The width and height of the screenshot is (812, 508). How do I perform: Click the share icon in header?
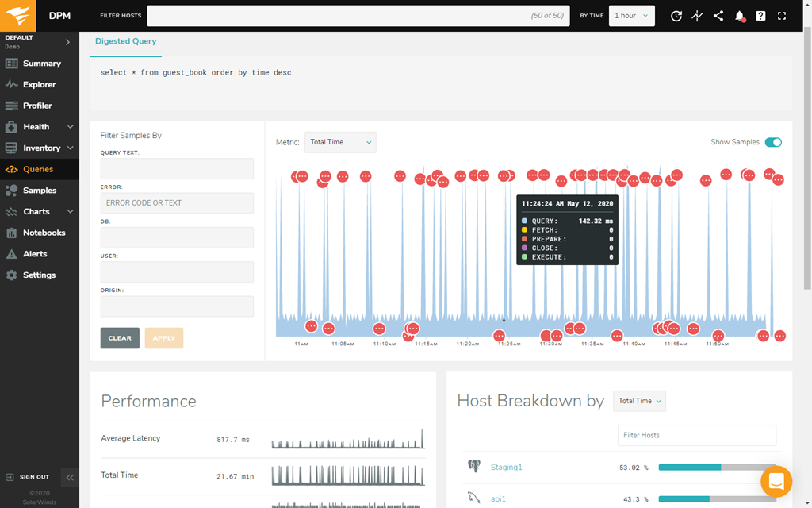(x=718, y=16)
